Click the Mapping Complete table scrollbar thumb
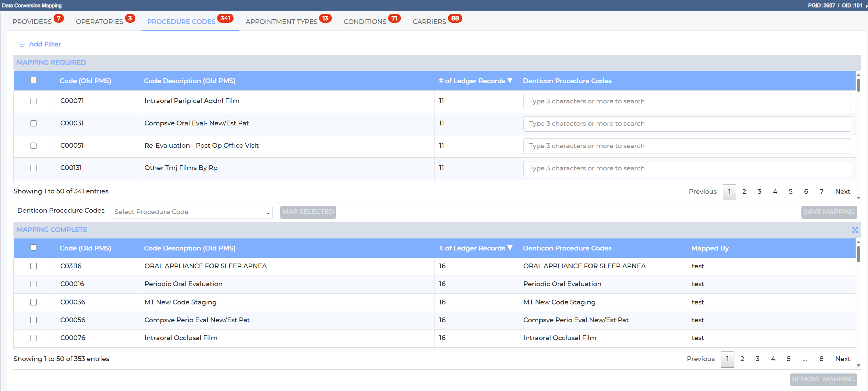The image size is (868, 391). pos(858,254)
